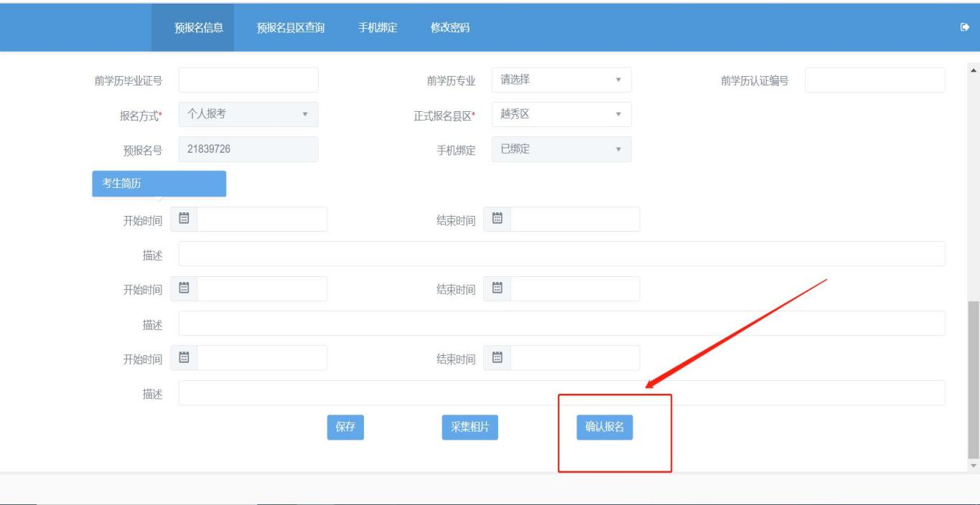Viewport: 980px width, 505px height.
Task: Open calendar icon for third 开始时间
Action: 184,357
